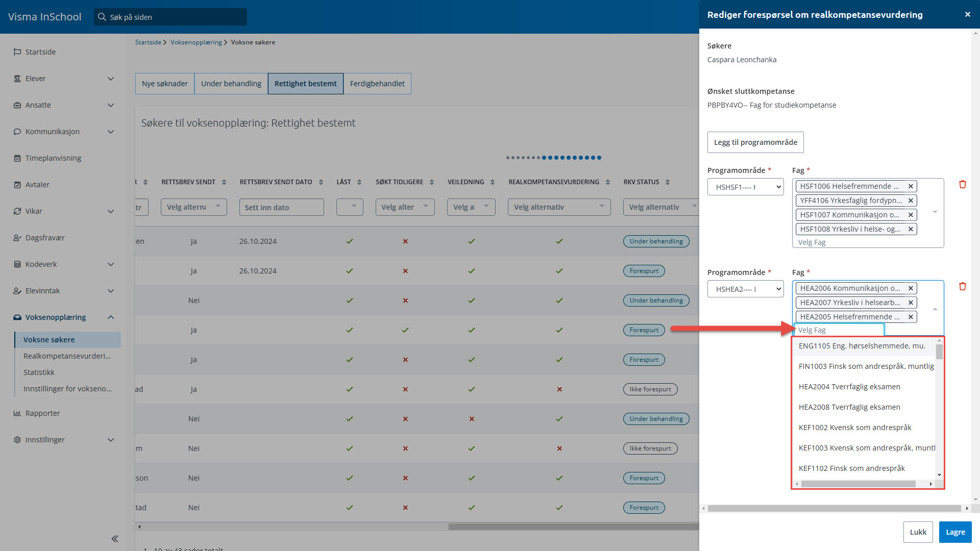
Task: Switch to Under behandling tab
Action: coord(231,84)
